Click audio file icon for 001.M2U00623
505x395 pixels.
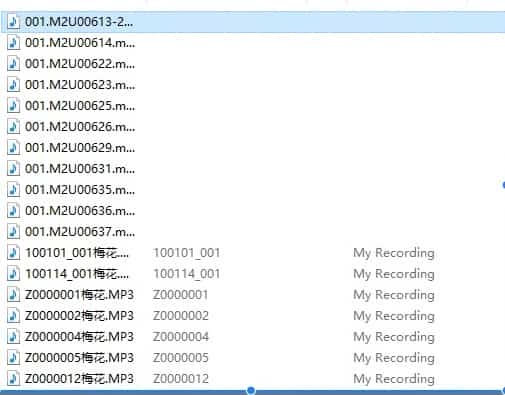tap(13, 85)
